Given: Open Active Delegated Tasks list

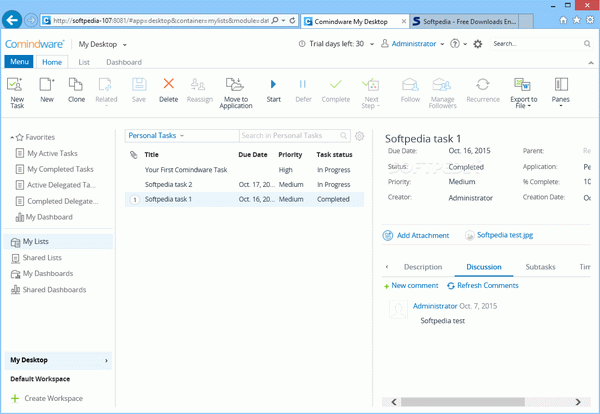Looking at the screenshot, I should (55, 185).
